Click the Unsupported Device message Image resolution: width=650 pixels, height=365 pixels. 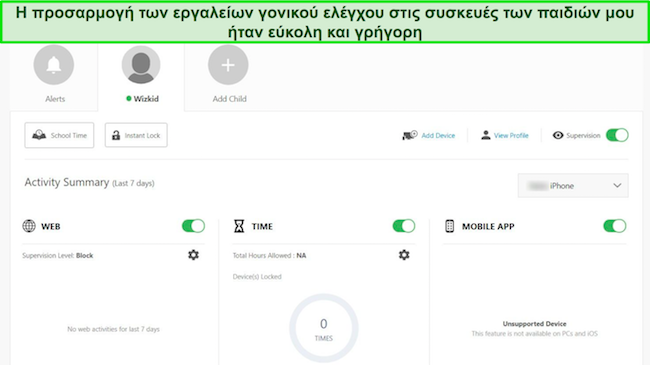(x=534, y=324)
